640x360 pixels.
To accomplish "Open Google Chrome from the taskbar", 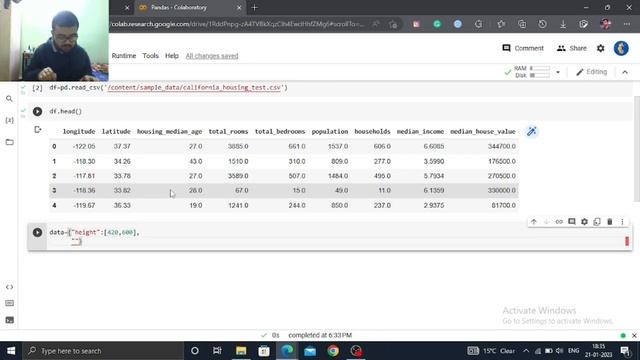I will click(333, 351).
